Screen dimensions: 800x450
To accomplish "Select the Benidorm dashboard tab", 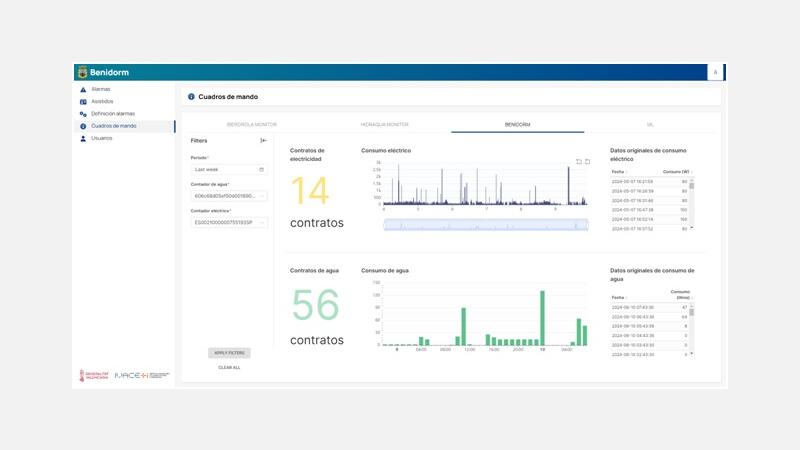I will [x=517, y=124].
